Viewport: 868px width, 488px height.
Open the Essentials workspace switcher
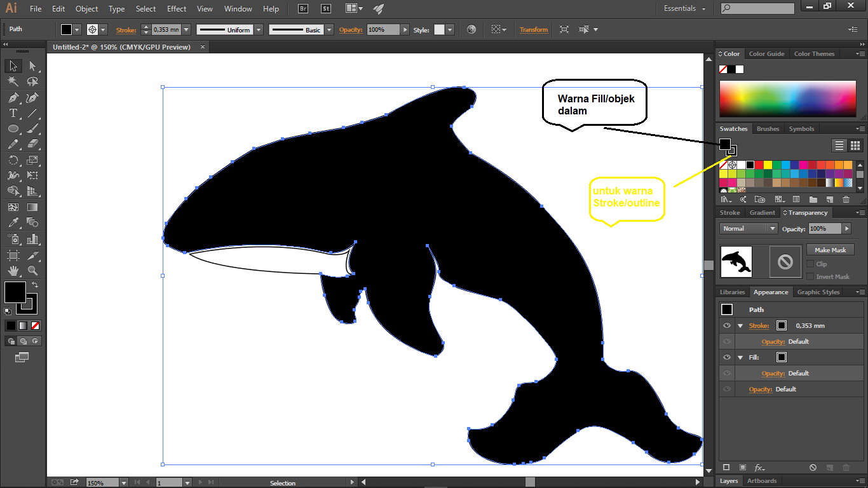[x=685, y=9]
